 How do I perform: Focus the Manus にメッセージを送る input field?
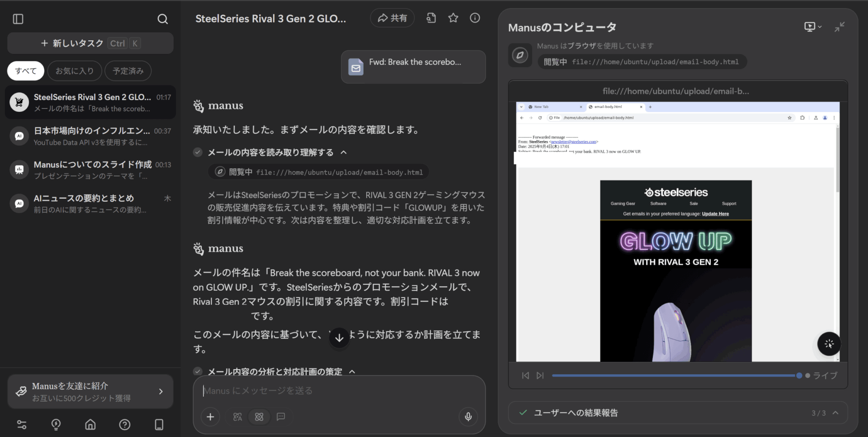click(339, 391)
